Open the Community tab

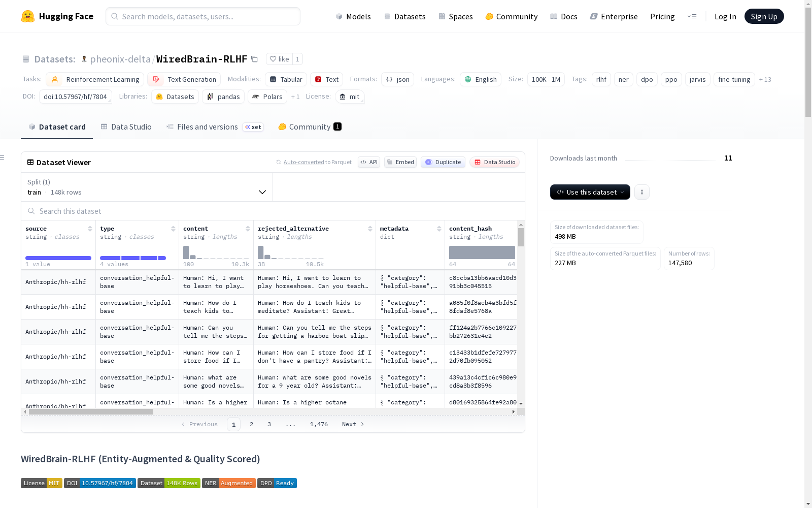click(x=310, y=127)
